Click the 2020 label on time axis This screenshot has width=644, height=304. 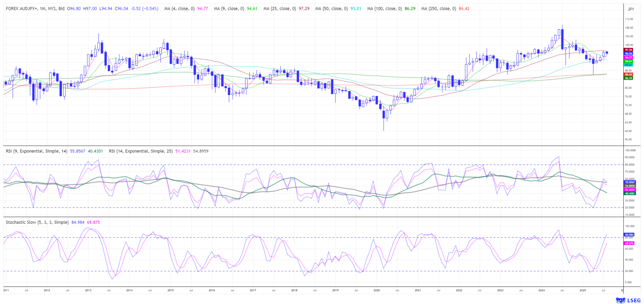click(x=376, y=290)
